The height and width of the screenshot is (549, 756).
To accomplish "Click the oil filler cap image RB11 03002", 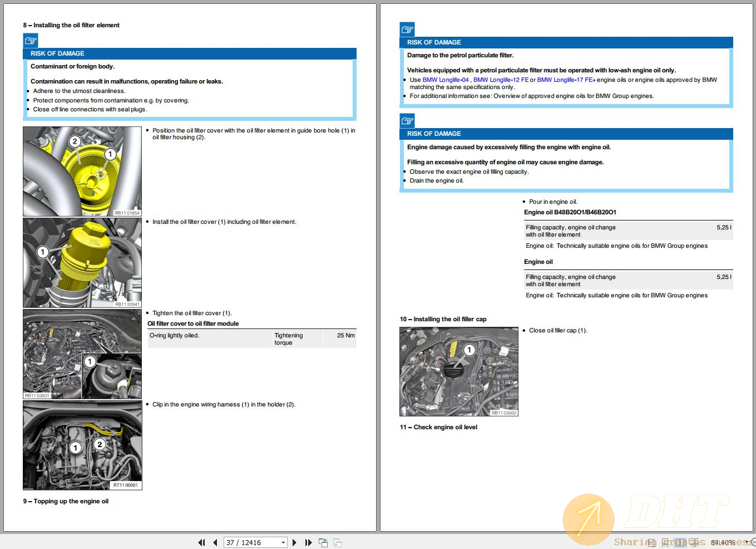I will (x=459, y=371).
